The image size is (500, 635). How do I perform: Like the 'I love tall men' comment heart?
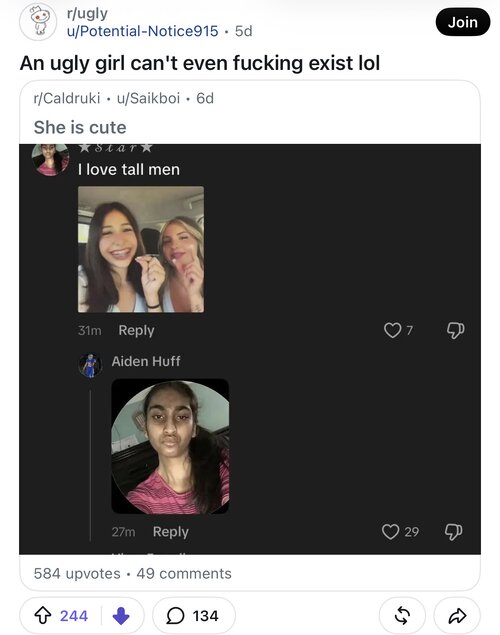(x=392, y=330)
